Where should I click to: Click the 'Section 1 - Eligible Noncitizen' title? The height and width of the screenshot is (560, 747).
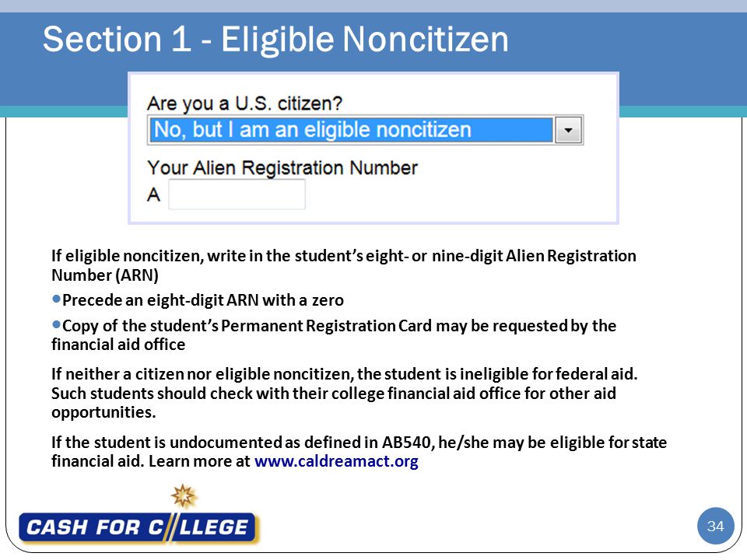(275, 39)
